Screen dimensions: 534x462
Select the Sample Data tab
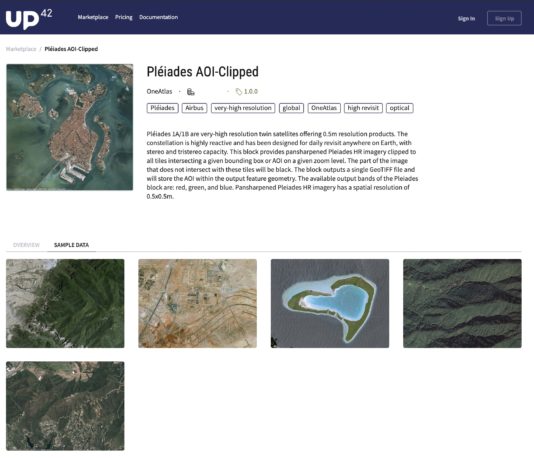tap(72, 245)
